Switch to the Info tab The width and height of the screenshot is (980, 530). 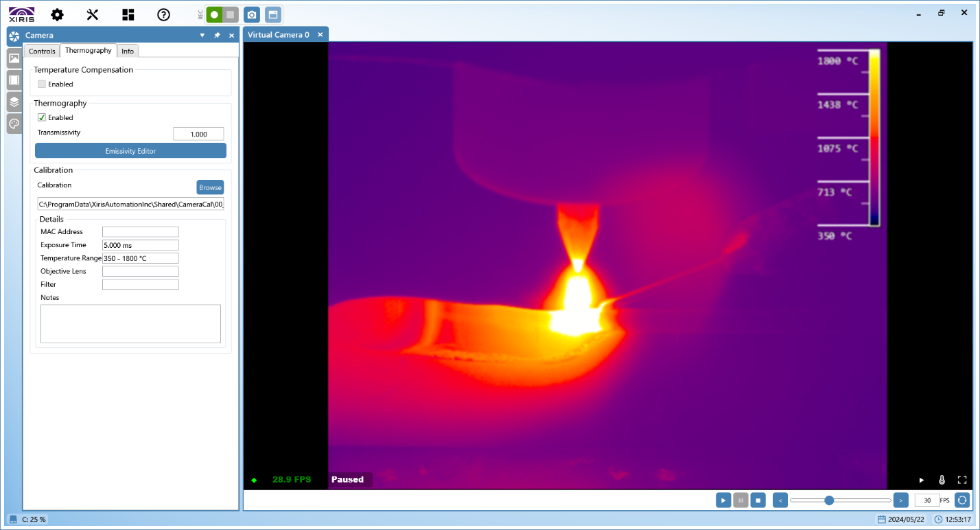[x=128, y=51]
